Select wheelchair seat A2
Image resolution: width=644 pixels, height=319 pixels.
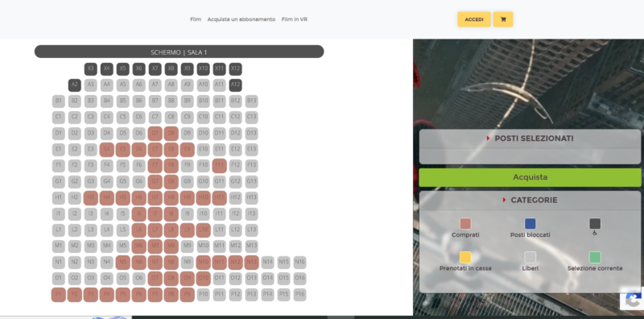coord(74,85)
